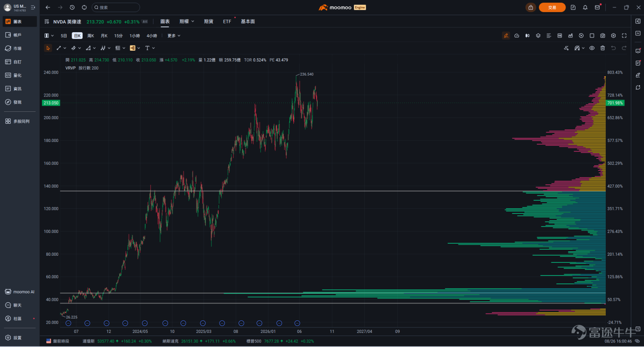644x347 pixels.
Task: Open notifications bell icon
Action: (x=585, y=7)
